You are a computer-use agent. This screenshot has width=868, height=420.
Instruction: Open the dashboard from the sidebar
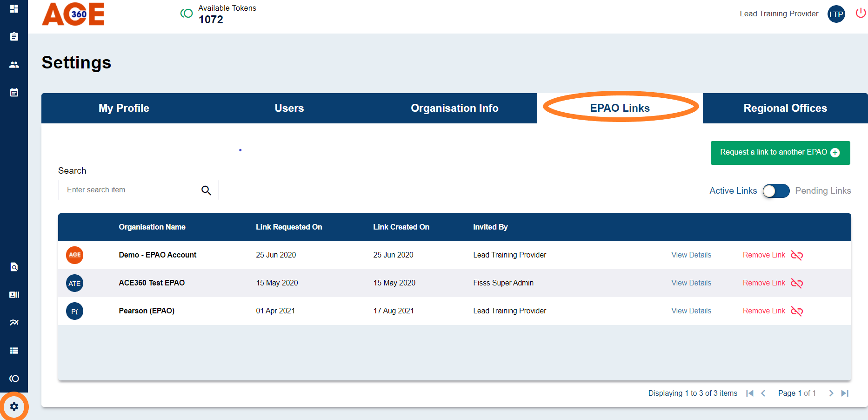13,8
